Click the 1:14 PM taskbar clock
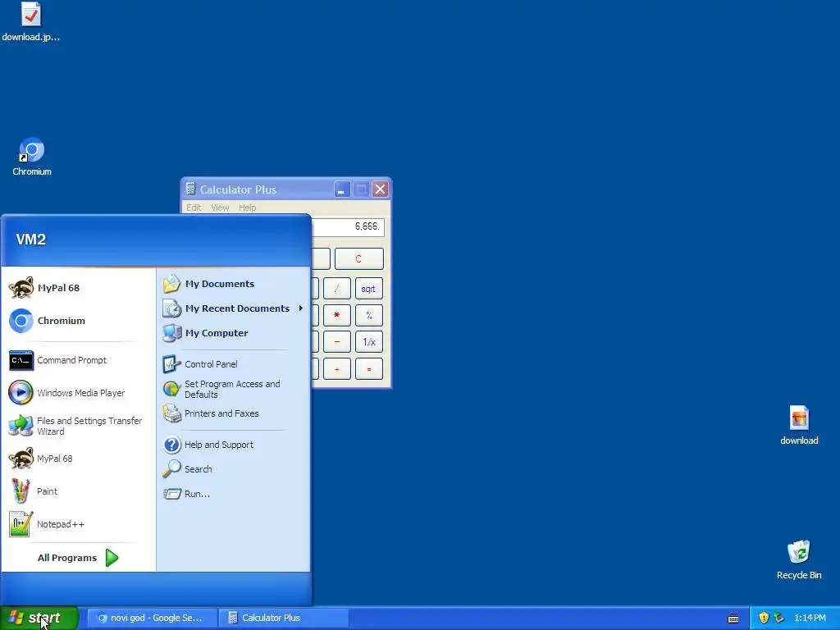The height and width of the screenshot is (630, 840). (810, 618)
